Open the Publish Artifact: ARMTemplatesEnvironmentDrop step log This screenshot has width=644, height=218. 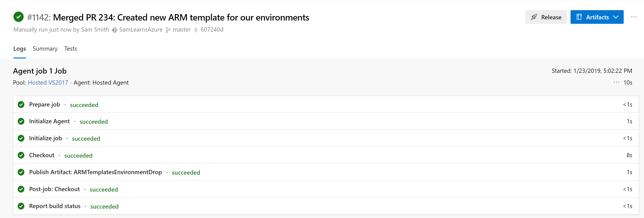click(95, 172)
